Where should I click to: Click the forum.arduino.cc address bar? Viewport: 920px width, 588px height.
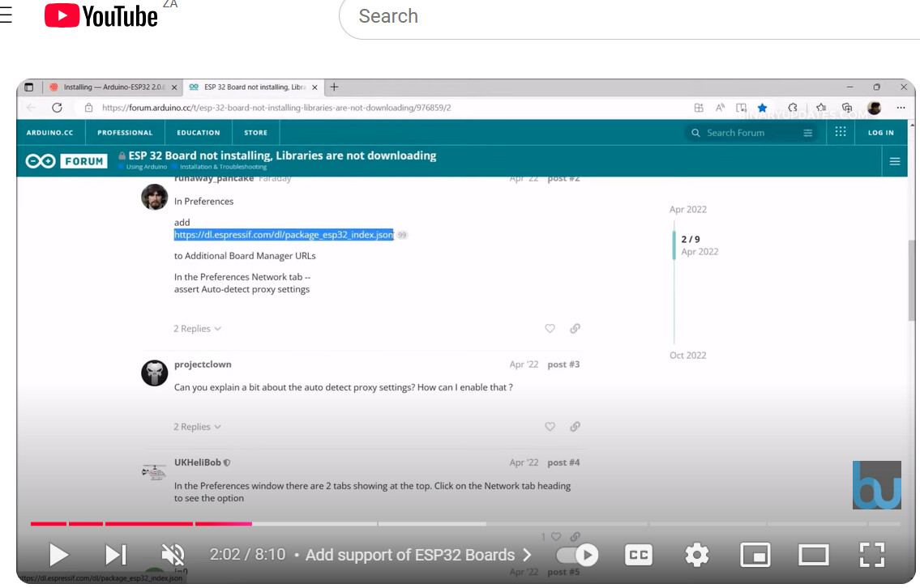pos(276,108)
